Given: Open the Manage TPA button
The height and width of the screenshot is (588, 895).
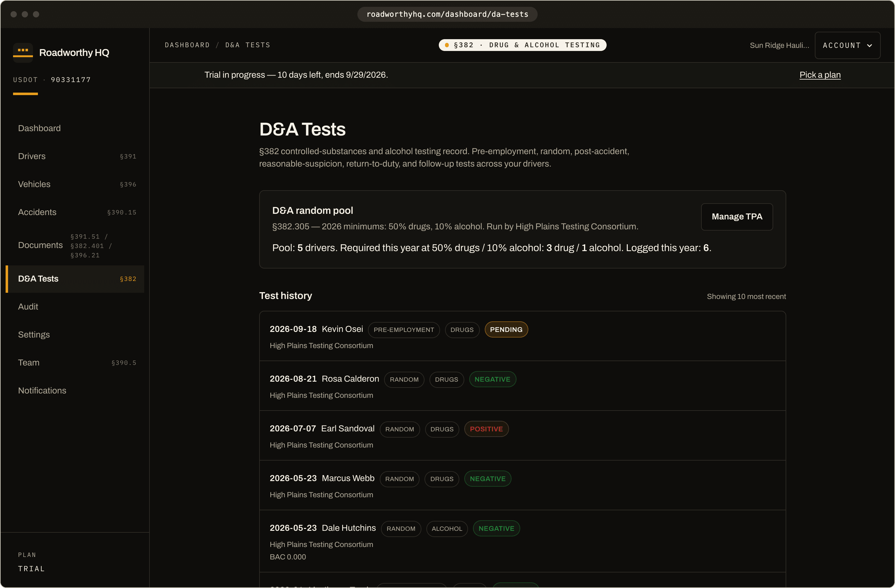Looking at the screenshot, I should click(737, 217).
